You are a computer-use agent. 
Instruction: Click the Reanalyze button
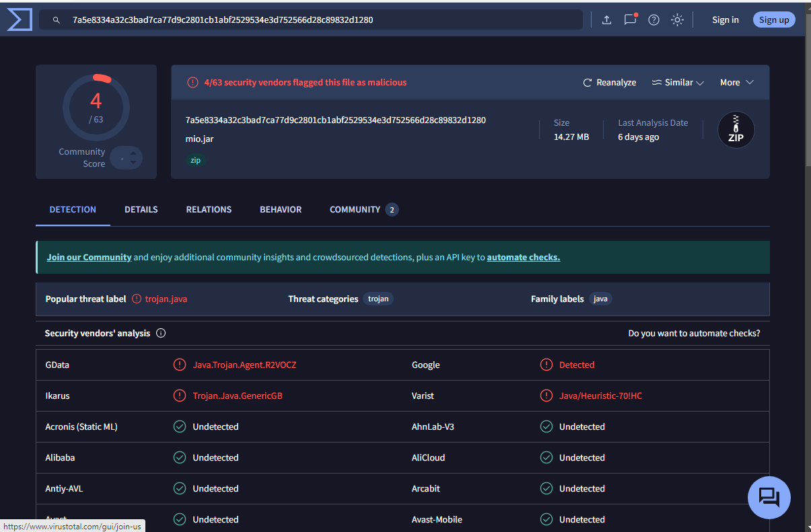tap(609, 82)
